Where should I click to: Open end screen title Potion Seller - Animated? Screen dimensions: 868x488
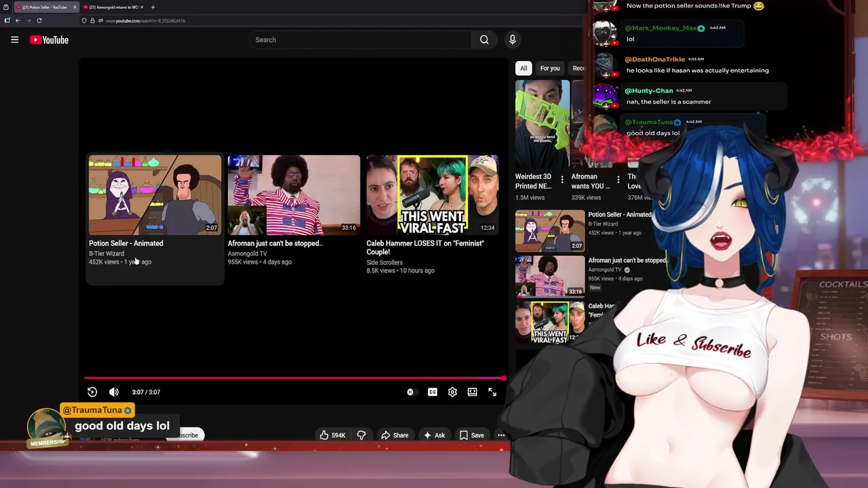pyautogui.click(x=126, y=243)
